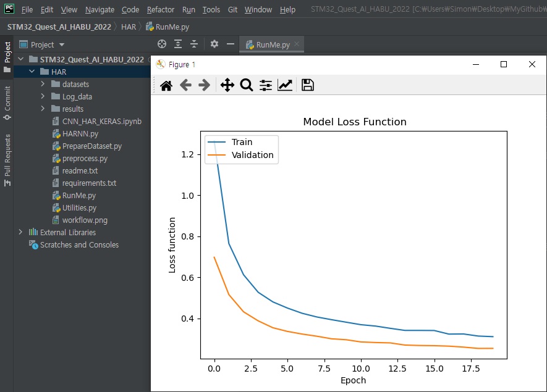Screen dimensions: 547x392
Task: Open the Git menu
Action: pyautogui.click(x=232, y=9)
